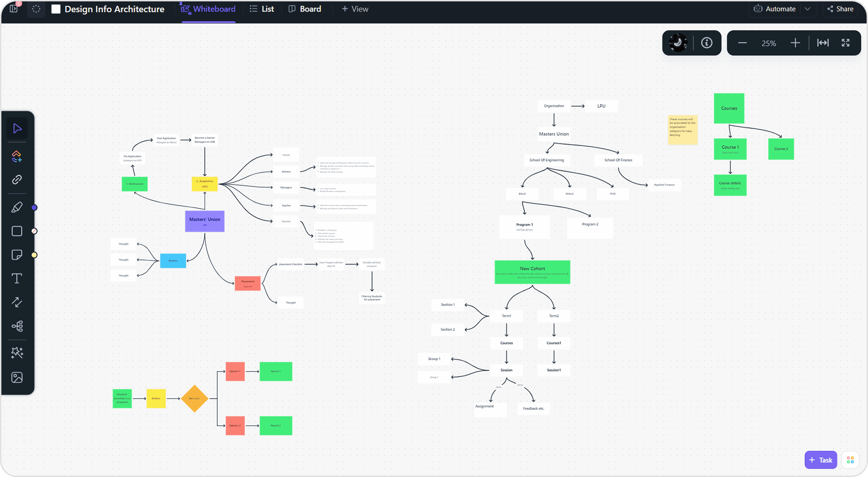Open the connector arrow tool
868x477 pixels.
pyautogui.click(x=17, y=302)
